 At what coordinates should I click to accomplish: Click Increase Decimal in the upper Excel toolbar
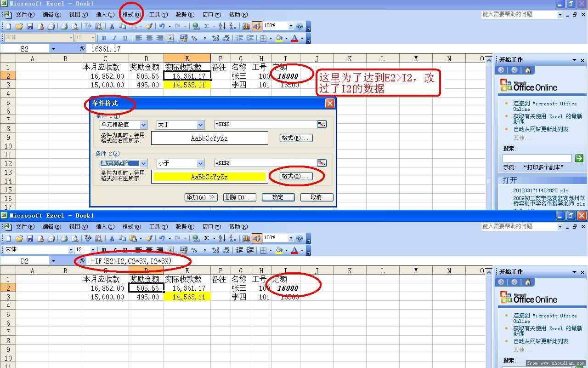point(215,38)
